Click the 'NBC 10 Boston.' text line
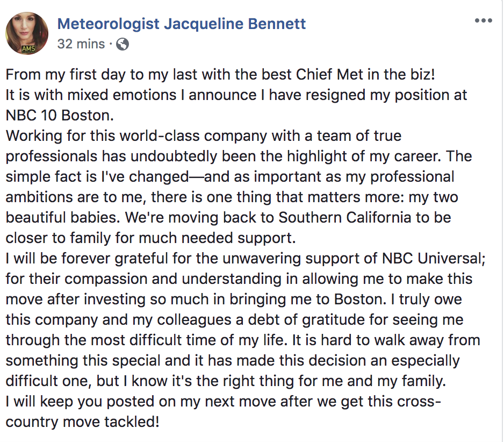Screen dimensions: 504x442 [x=60, y=116]
